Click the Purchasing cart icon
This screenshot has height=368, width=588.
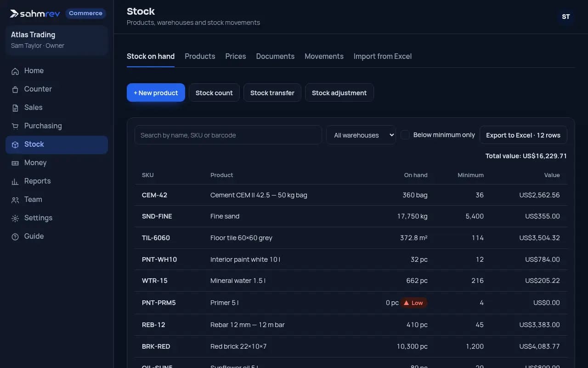click(15, 126)
